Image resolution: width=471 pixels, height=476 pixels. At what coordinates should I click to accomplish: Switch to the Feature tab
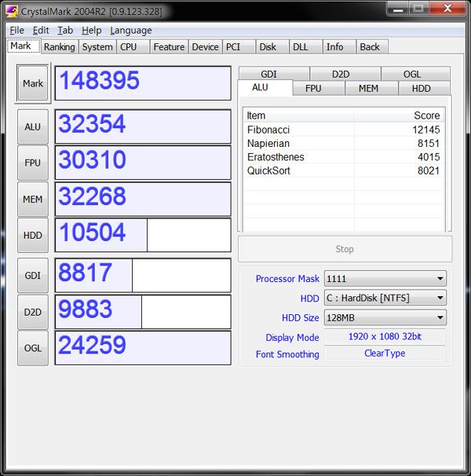(169, 47)
